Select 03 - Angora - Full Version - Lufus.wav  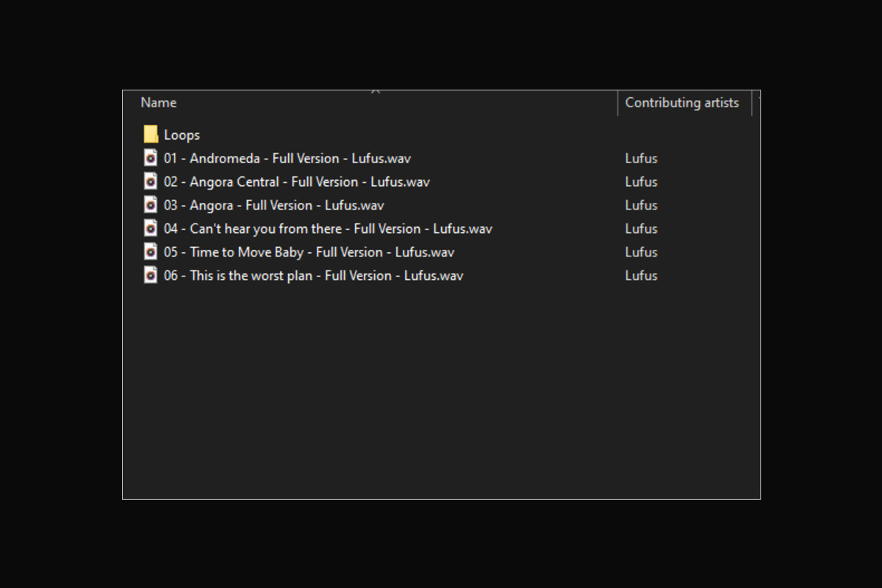(274, 205)
